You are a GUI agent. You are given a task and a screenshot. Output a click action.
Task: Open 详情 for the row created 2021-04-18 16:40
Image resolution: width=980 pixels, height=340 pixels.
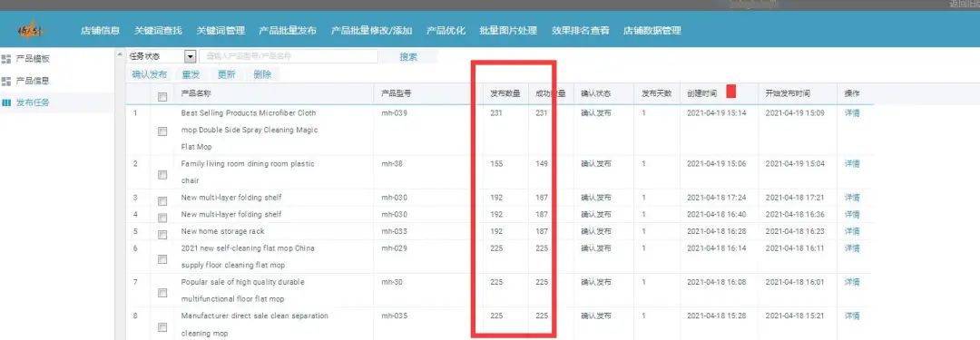tap(852, 214)
